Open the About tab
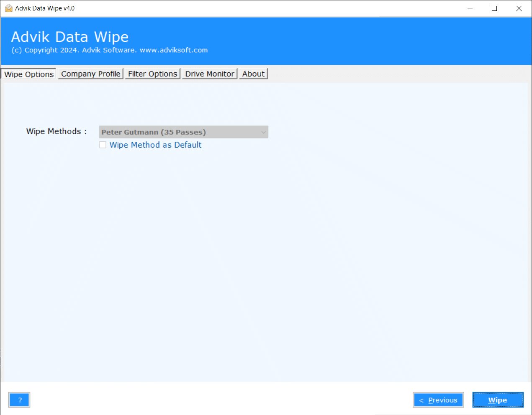The width and height of the screenshot is (532, 415). [x=253, y=74]
